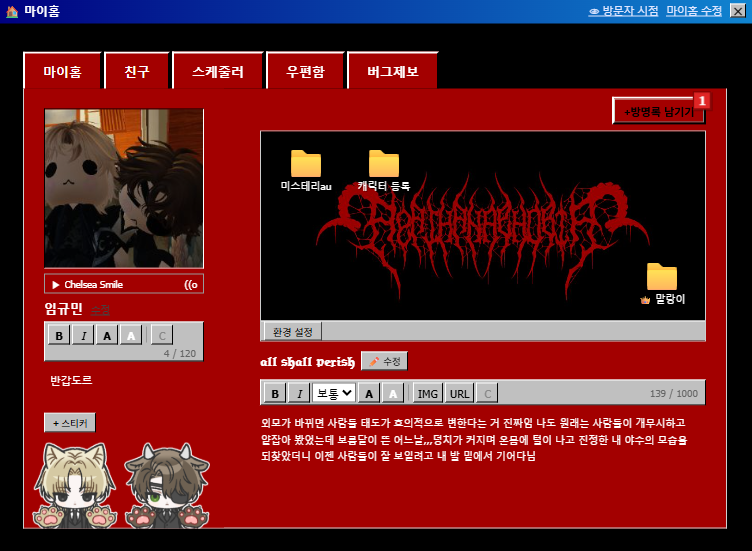This screenshot has width=752, height=551.
Task: Open guestbook notification badge showing 1
Action: click(x=702, y=100)
